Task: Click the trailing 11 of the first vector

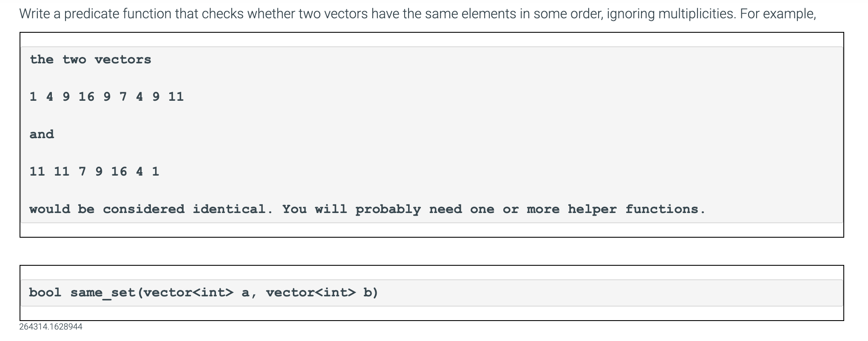Action: click(x=176, y=97)
